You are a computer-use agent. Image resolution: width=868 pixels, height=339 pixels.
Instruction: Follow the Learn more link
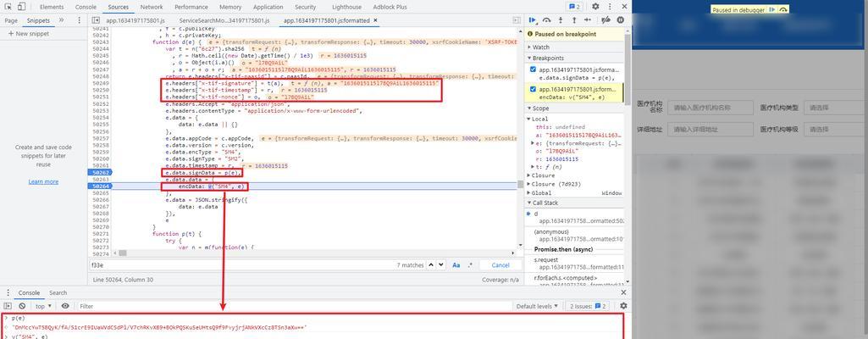point(43,181)
